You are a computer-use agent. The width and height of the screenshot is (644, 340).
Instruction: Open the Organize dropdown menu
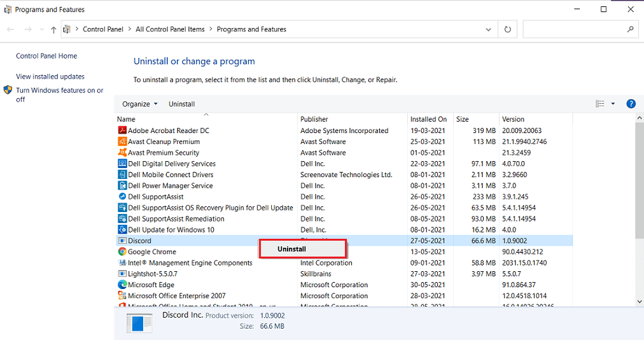tap(139, 104)
